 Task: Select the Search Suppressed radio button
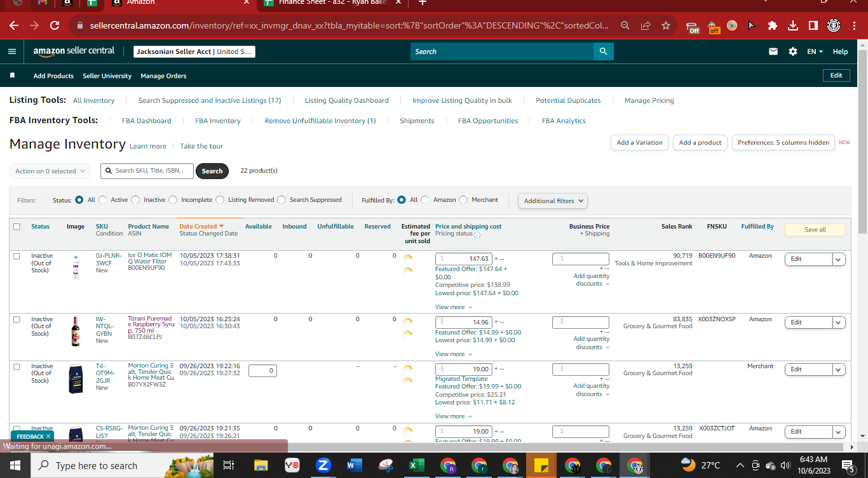[x=281, y=199]
